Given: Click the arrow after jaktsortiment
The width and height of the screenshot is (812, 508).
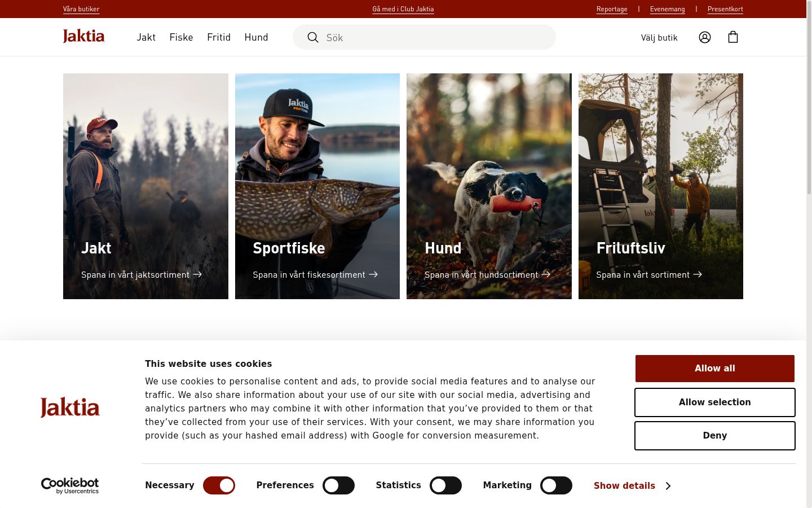Looking at the screenshot, I should (x=197, y=274).
